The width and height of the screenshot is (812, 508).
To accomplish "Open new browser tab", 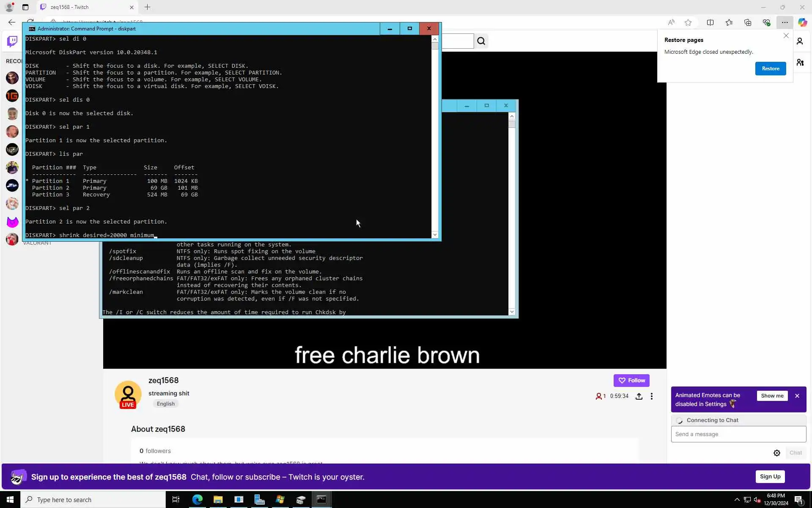I will pos(147,7).
